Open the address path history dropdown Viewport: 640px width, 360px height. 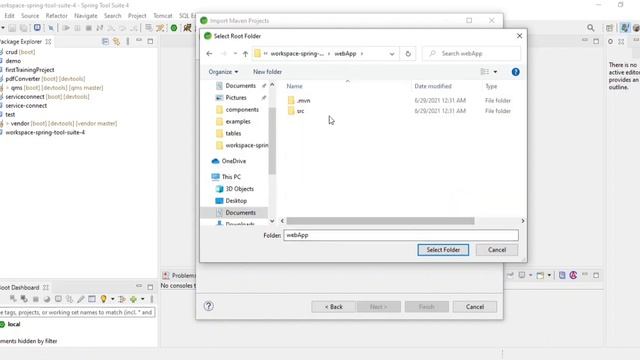[392, 53]
